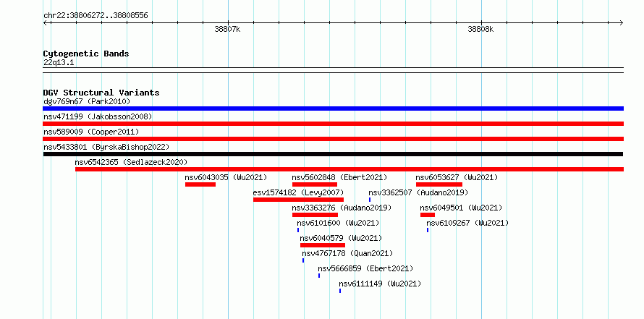Screen dimensions: 644x319
Task: Click the red nsv6053627 variant bar
Action: pos(439,184)
